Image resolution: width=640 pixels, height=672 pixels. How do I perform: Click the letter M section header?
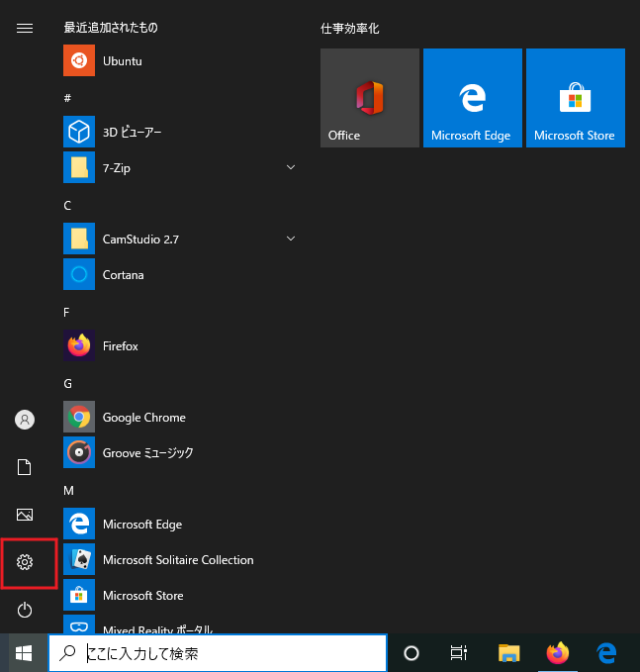point(68,491)
